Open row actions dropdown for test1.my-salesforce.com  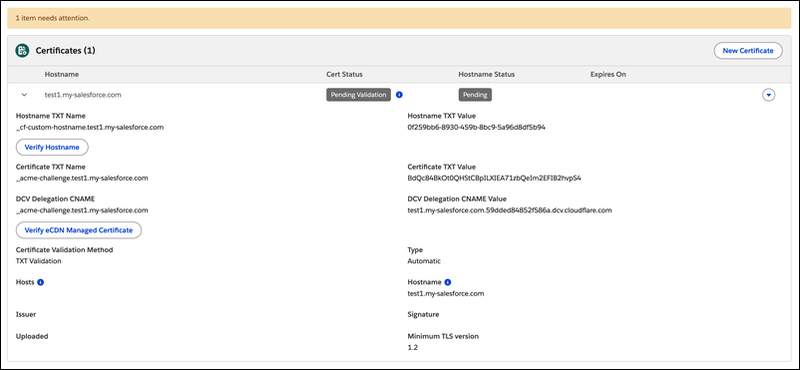[x=769, y=95]
